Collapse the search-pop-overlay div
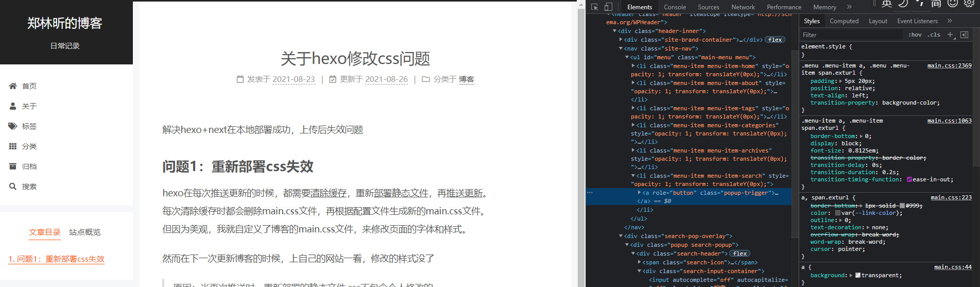Image resolution: width=980 pixels, height=287 pixels. coord(621,236)
